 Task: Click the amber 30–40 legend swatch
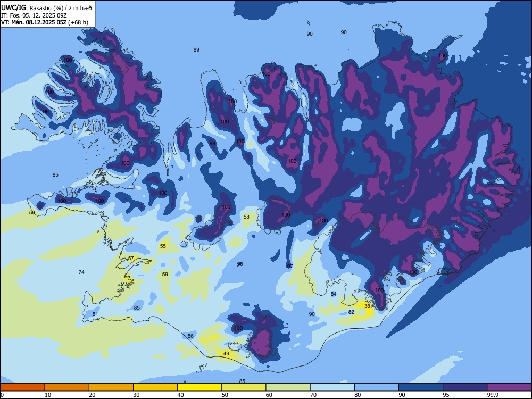click(155, 387)
